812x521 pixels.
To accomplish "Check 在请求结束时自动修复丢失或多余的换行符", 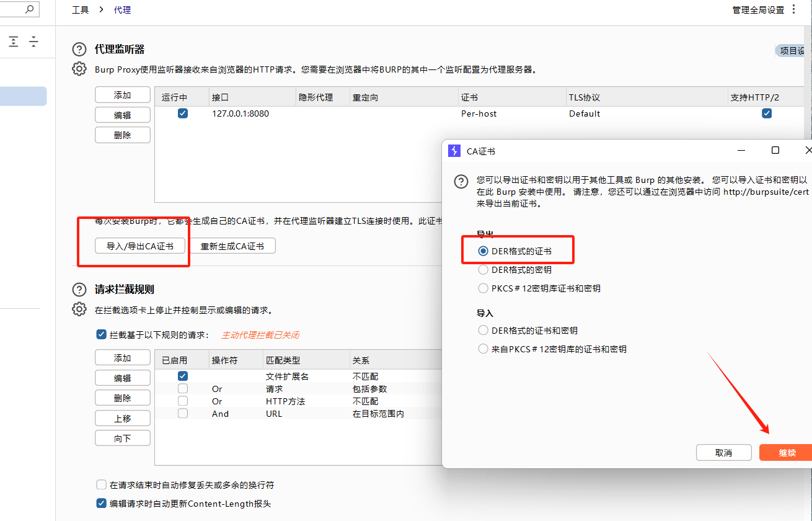I will (102, 485).
